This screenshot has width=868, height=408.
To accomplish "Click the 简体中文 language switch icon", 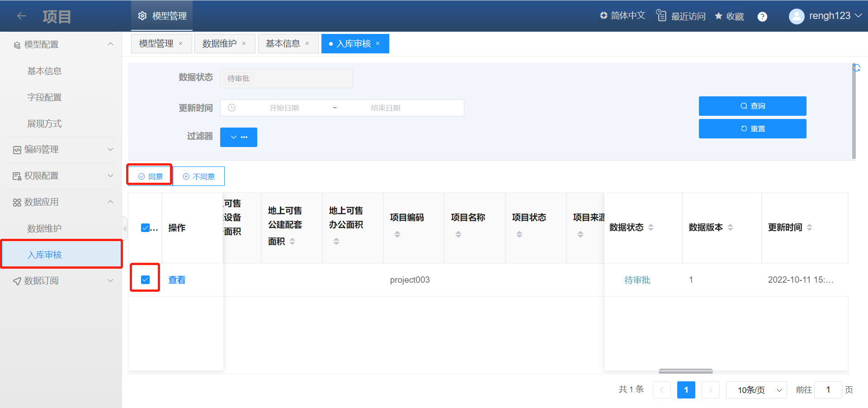I will (x=604, y=16).
